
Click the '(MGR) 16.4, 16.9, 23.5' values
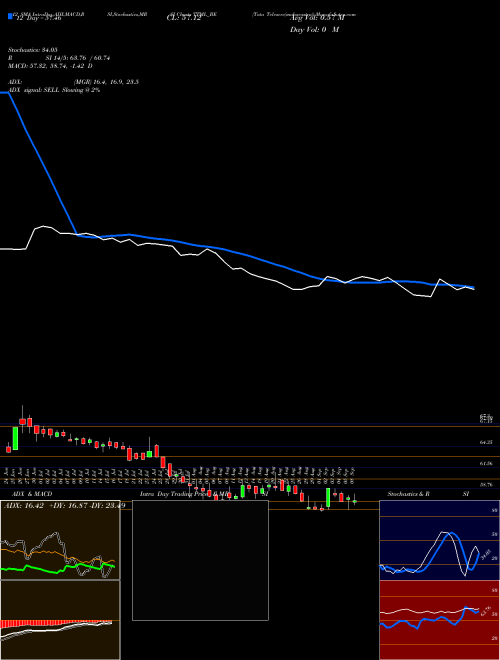tap(106, 82)
